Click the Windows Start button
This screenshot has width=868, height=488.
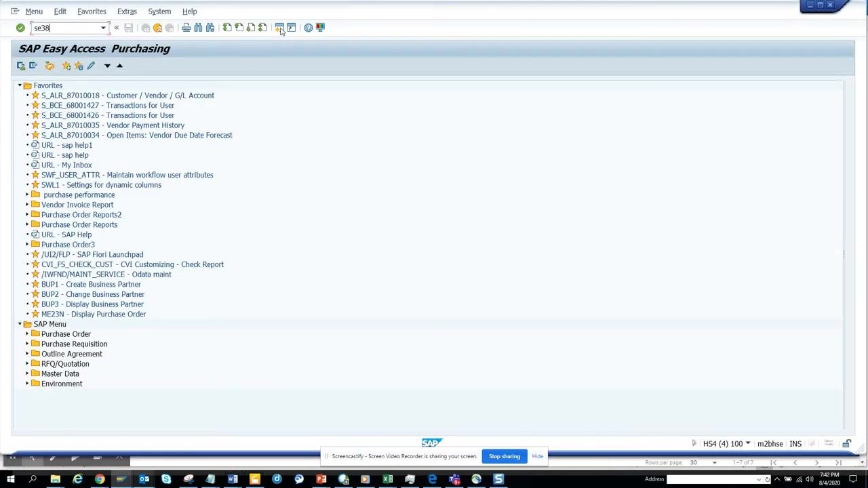(10, 479)
